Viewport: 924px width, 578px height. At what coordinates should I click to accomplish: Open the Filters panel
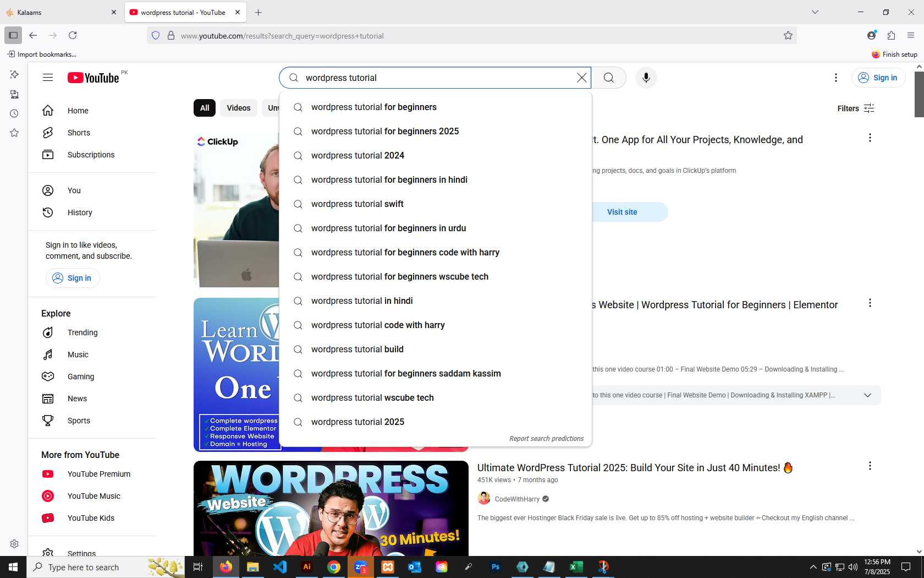point(856,108)
